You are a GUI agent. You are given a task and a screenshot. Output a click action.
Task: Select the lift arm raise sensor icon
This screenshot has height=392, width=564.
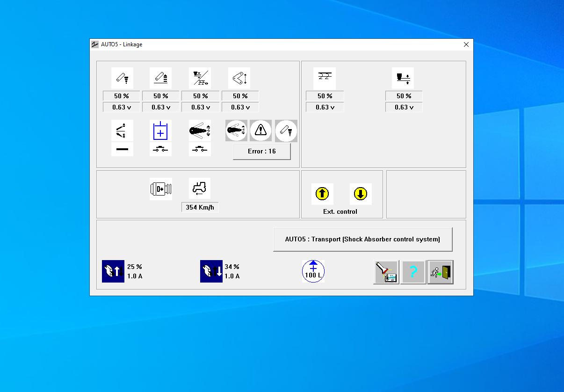pos(160,78)
